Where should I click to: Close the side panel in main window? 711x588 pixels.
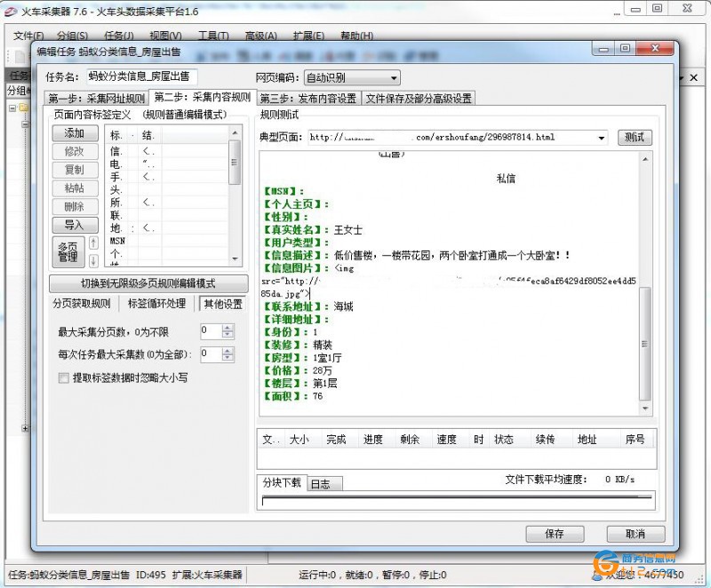pos(694,78)
